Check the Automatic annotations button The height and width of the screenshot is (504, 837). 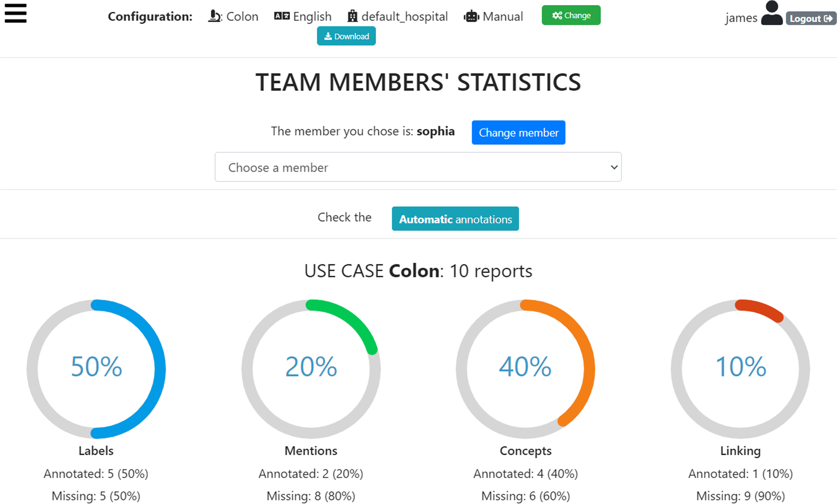coord(455,219)
